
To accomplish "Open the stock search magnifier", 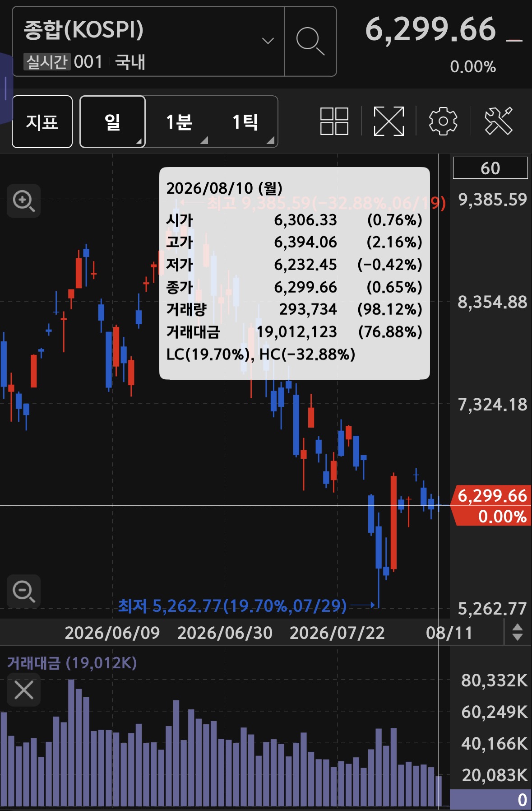I will tap(310, 41).
